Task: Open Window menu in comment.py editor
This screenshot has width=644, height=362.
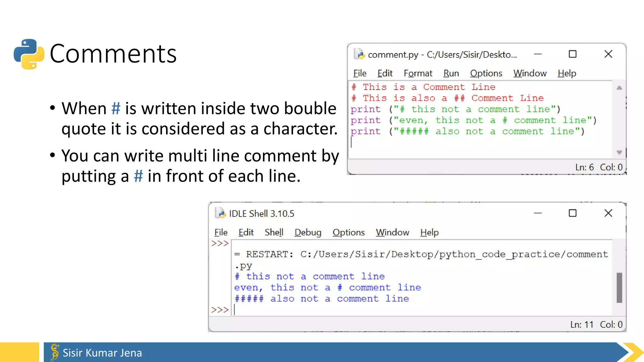Action: 530,73
